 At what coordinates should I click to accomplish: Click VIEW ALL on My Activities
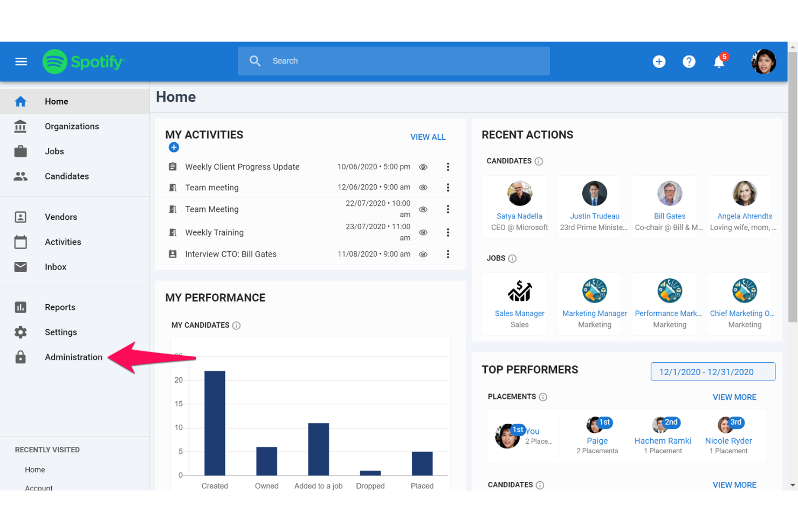pyautogui.click(x=428, y=137)
